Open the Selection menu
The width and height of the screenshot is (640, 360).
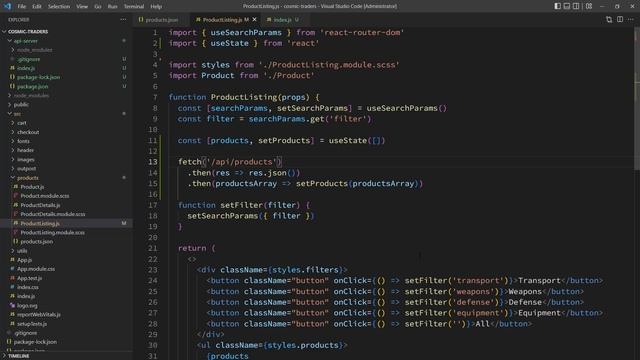pyautogui.click(x=59, y=7)
